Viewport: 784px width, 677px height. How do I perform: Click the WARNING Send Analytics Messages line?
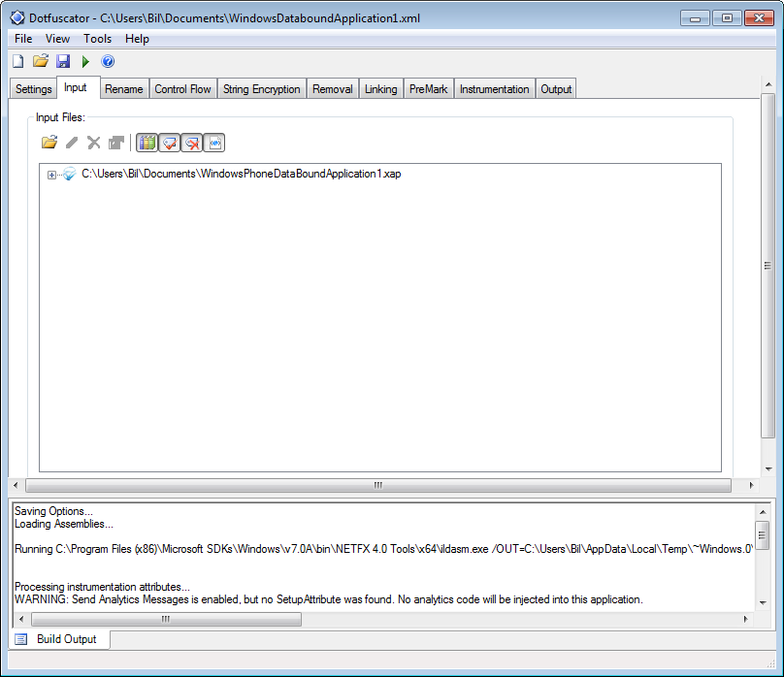pyautogui.click(x=329, y=599)
